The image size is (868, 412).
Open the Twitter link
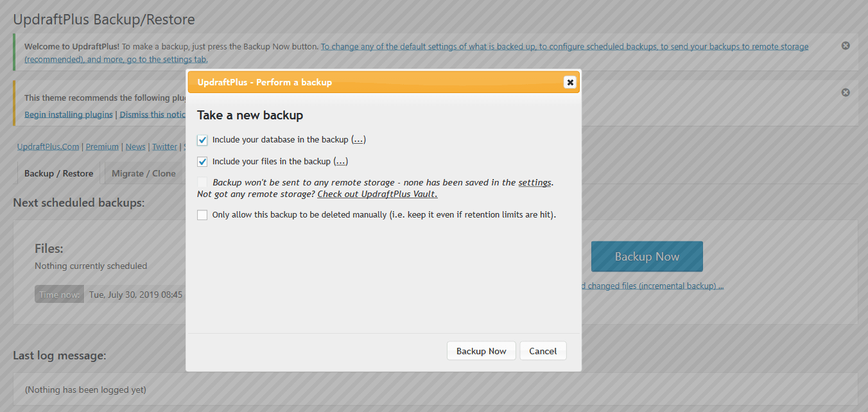point(164,146)
